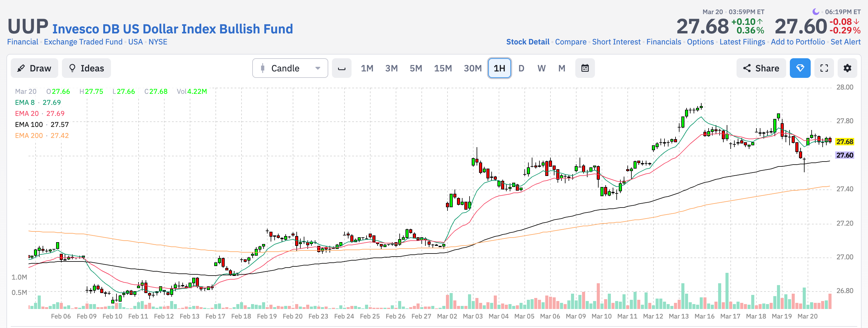Switch to the 15M interval
Viewport: 868px width, 328px height.
443,68
